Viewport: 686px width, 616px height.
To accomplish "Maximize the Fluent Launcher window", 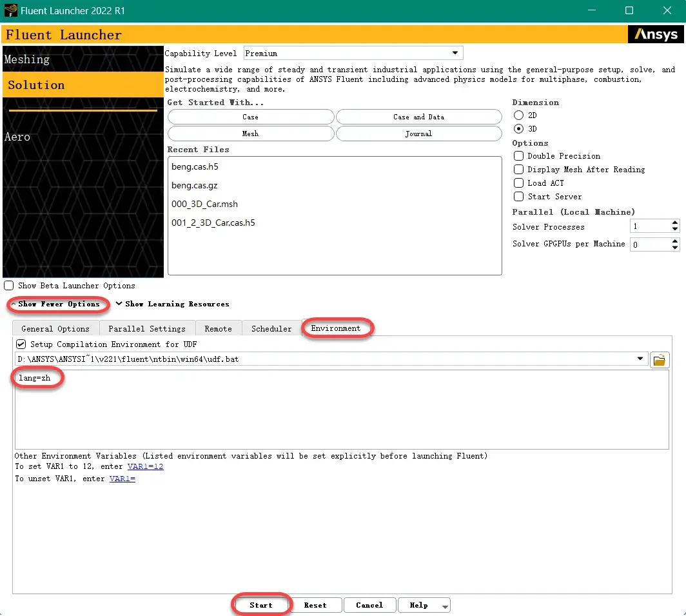I will pos(629,10).
